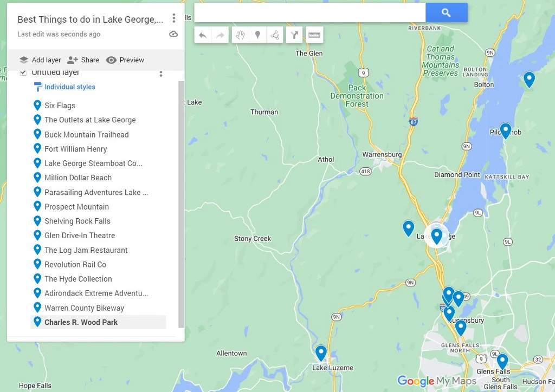Select Shelving Rock Falls item
The height and width of the screenshot is (392, 555).
98,221
